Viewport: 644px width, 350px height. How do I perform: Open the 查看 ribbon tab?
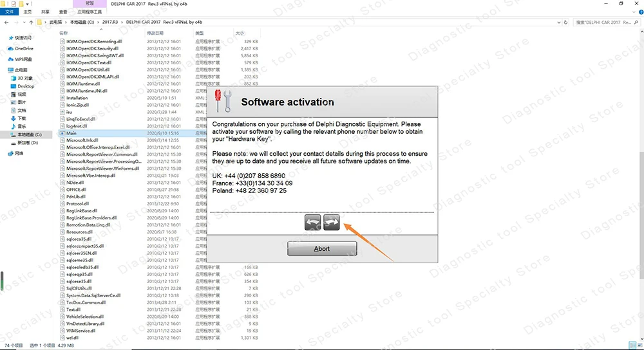click(x=63, y=12)
